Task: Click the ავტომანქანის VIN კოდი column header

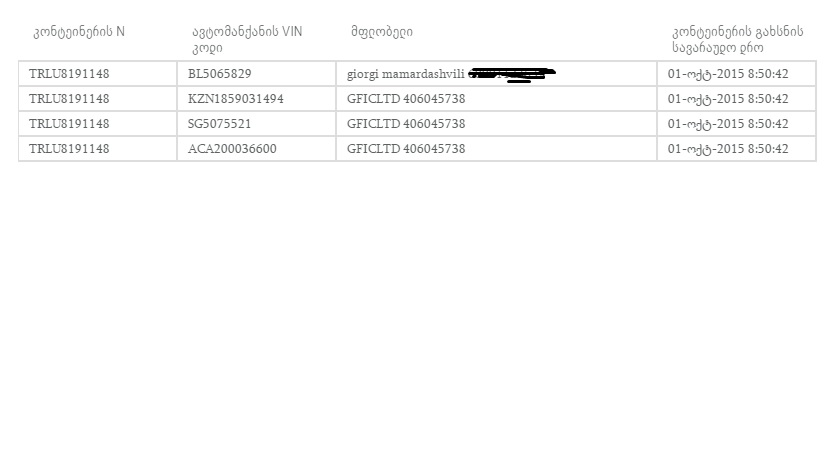Action: coord(247,39)
